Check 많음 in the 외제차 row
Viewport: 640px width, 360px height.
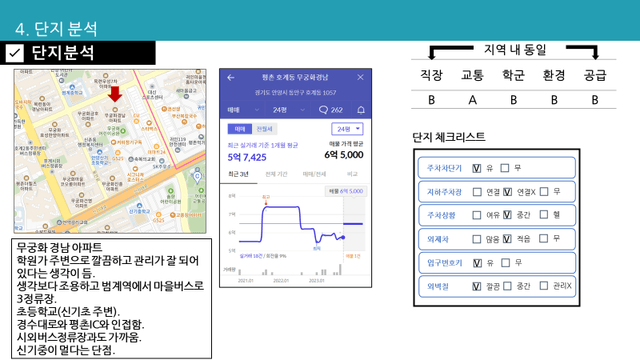pyautogui.click(x=476, y=239)
